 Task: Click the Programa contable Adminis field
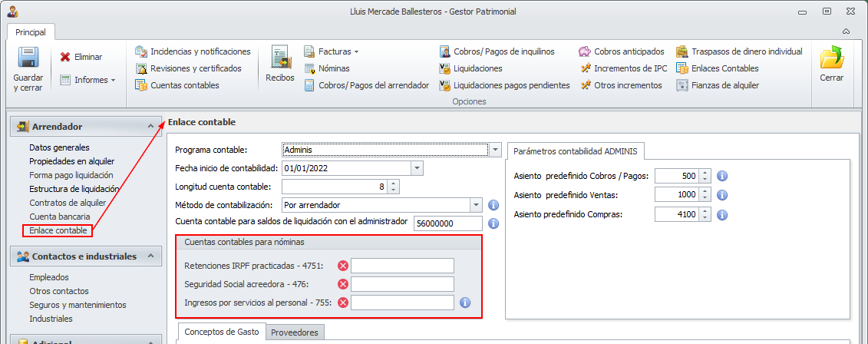[385, 150]
